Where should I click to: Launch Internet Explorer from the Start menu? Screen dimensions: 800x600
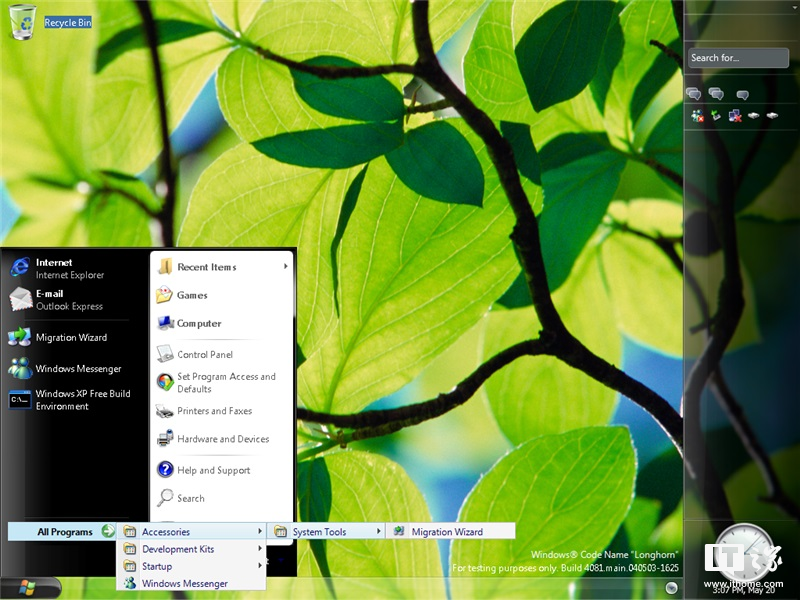(x=67, y=268)
